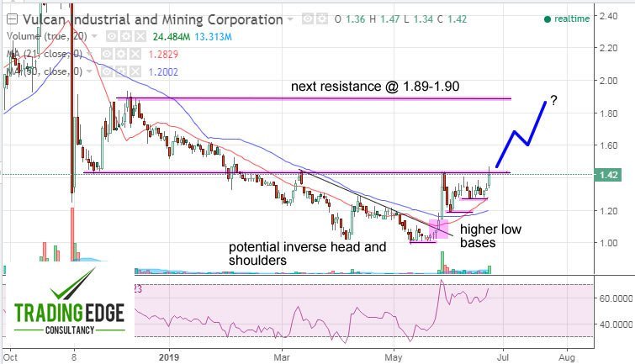Open dropdown arrow beside Vulcan Industrial and Mining Corporation
635x364 pixels.
[290, 19]
